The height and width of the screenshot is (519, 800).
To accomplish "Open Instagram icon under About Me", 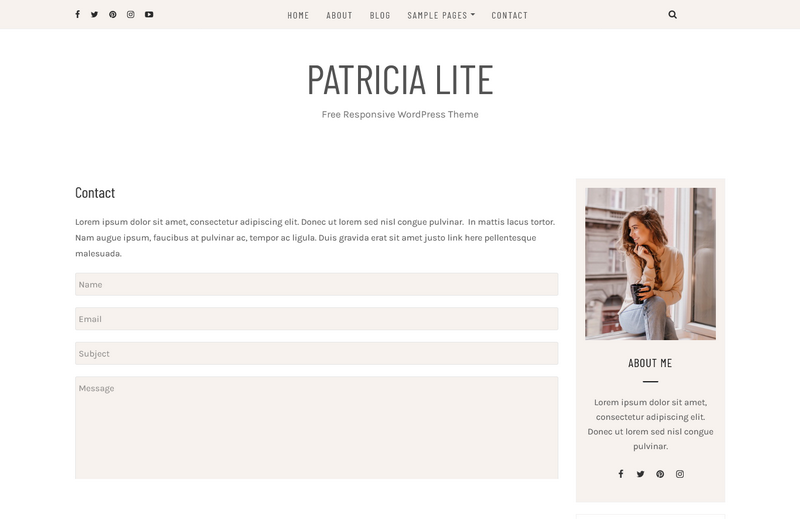I will pos(680,474).
